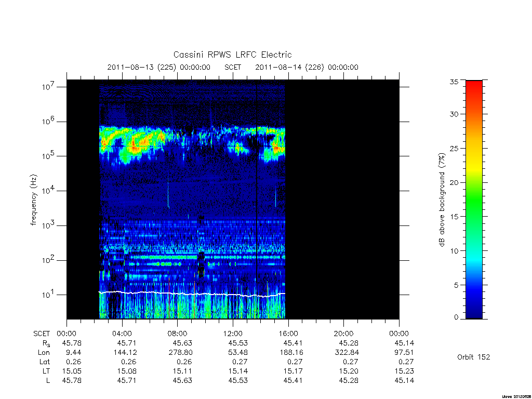Select the end date '2011-08-14 (226) 00:00:00'
532x399 pixels.
(x=307, y=67)
